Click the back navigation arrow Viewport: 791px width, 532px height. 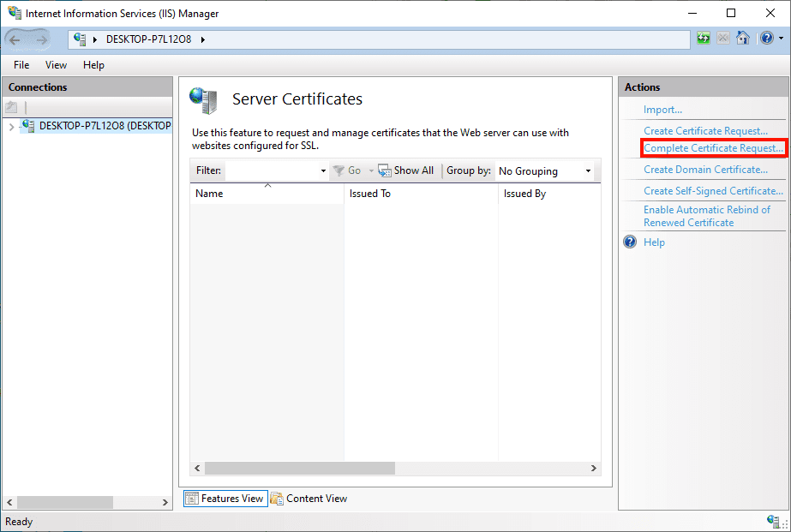click(15, 39)
